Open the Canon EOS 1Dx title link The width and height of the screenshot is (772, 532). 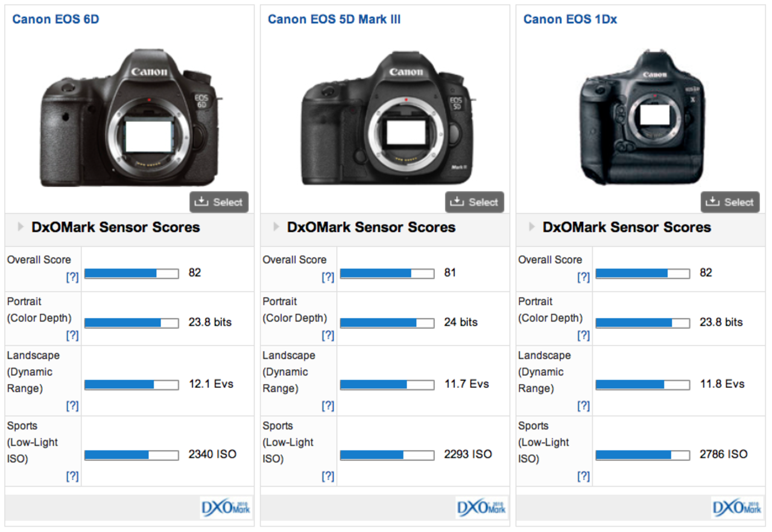tap(570, 19)
